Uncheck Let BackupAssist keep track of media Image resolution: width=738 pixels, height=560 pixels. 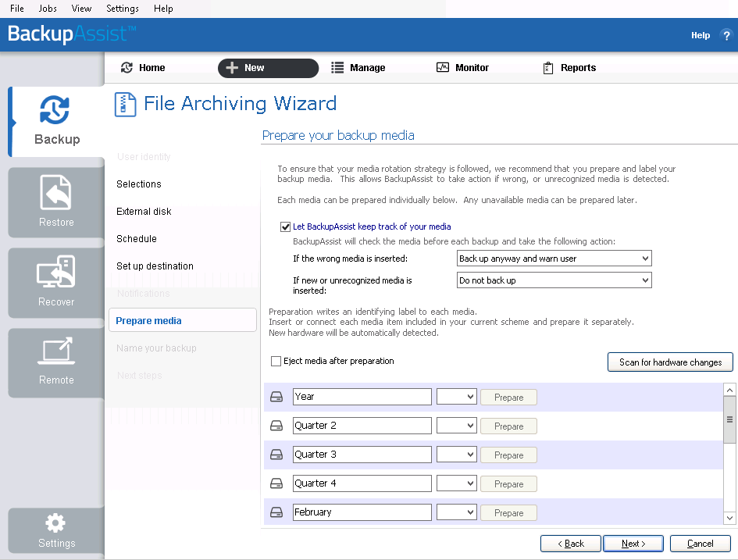point(285,226)
